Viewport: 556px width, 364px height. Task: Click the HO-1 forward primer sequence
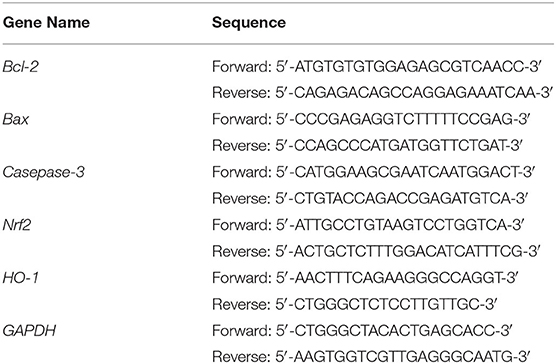click(365, 278)
